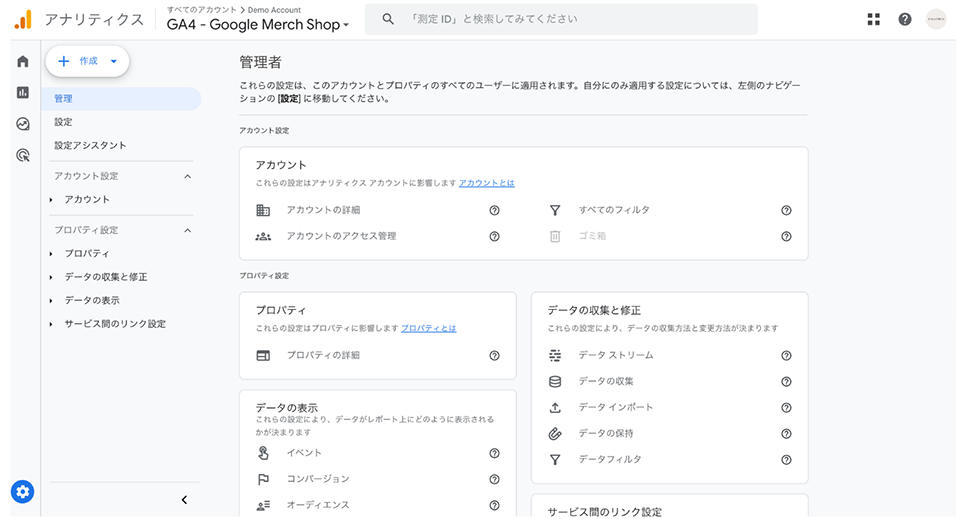Click help icon for アカウントの詳細

(495, 211)
